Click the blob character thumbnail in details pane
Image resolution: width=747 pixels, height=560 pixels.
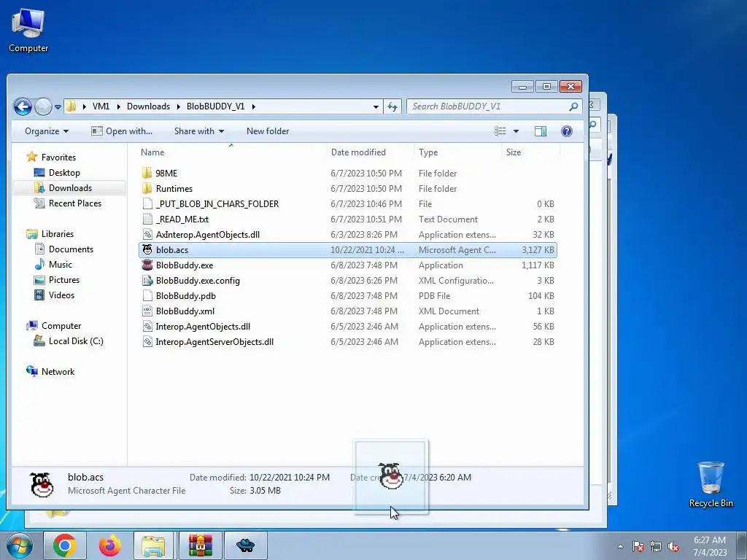tap(42, 485)
